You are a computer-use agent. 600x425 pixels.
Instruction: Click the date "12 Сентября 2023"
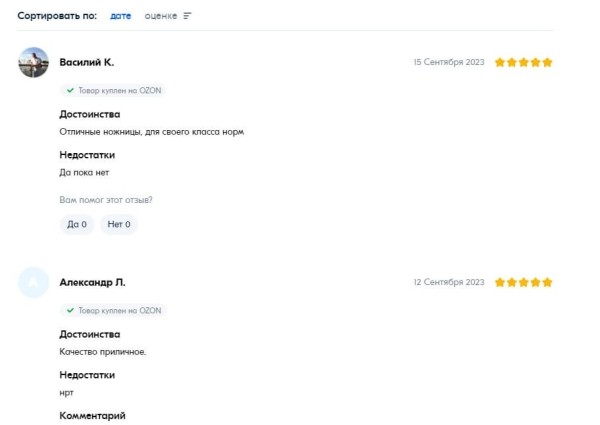(449, 282)
